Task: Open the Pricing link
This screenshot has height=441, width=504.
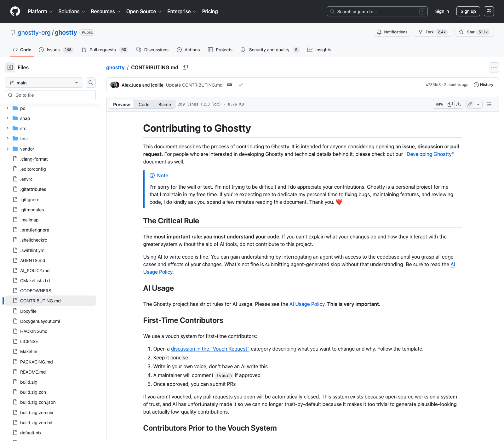Action: (210, 11)
